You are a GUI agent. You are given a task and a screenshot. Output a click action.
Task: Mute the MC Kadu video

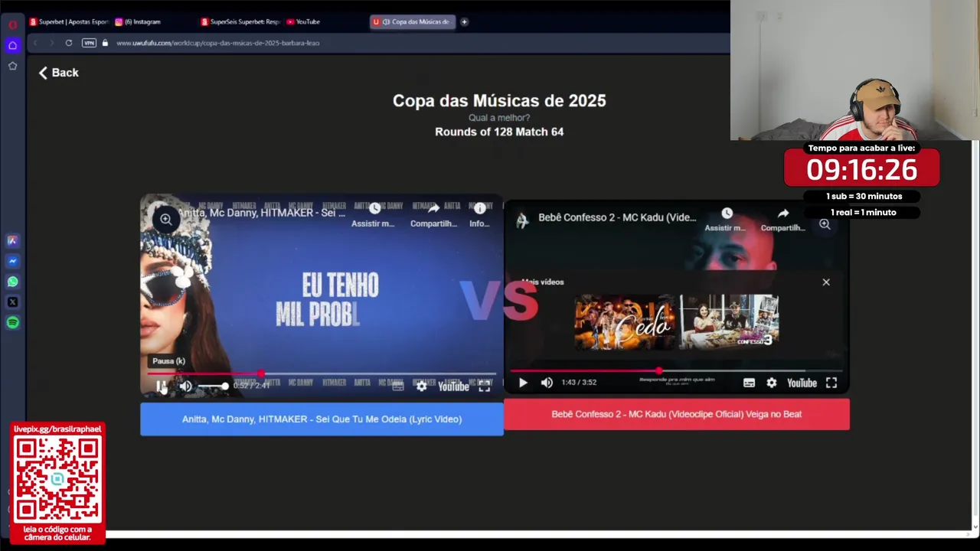547,383
